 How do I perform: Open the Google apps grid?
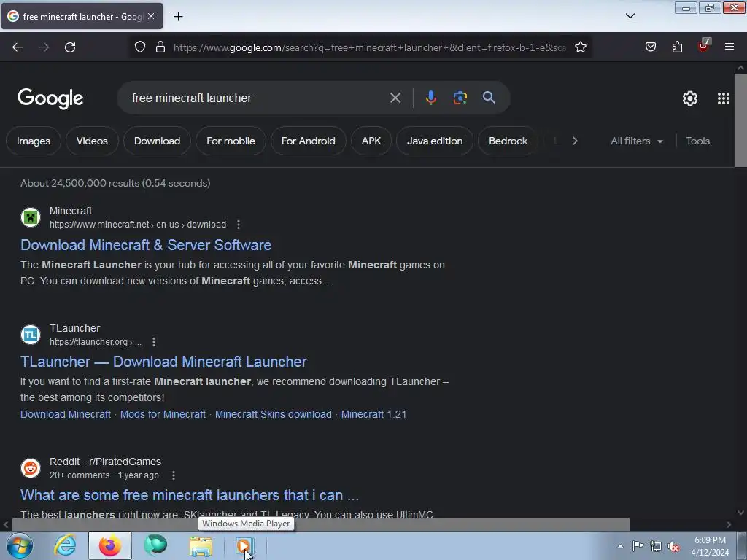(723, 98)
